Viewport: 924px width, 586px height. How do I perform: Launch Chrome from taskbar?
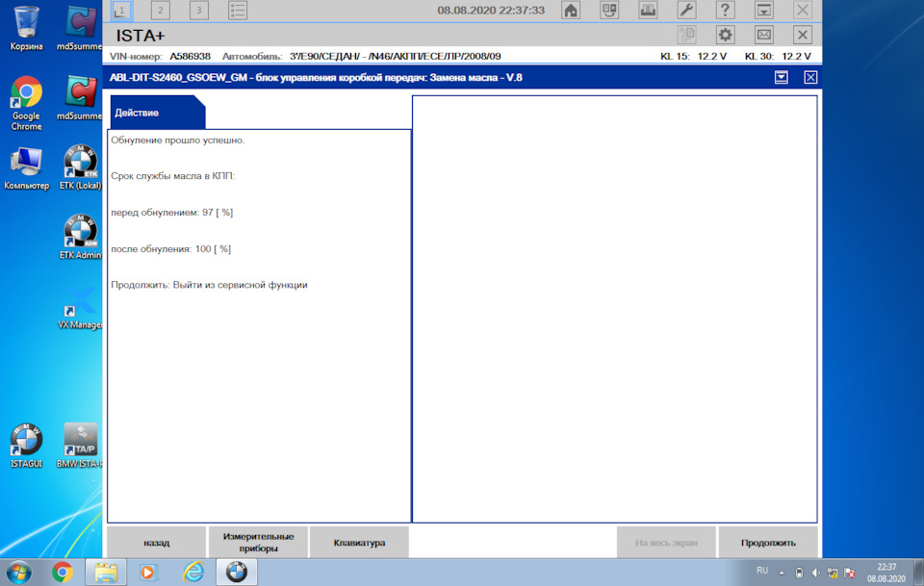click(x=62, y=573)
